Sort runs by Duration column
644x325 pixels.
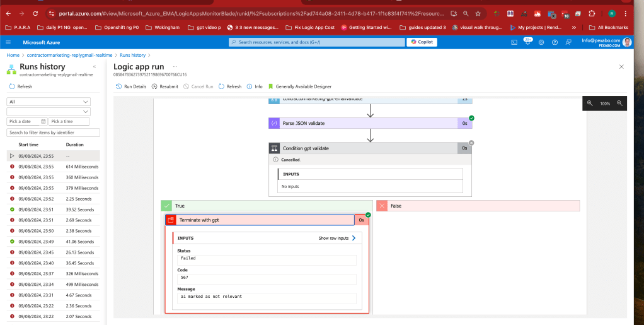click(75, 145)
